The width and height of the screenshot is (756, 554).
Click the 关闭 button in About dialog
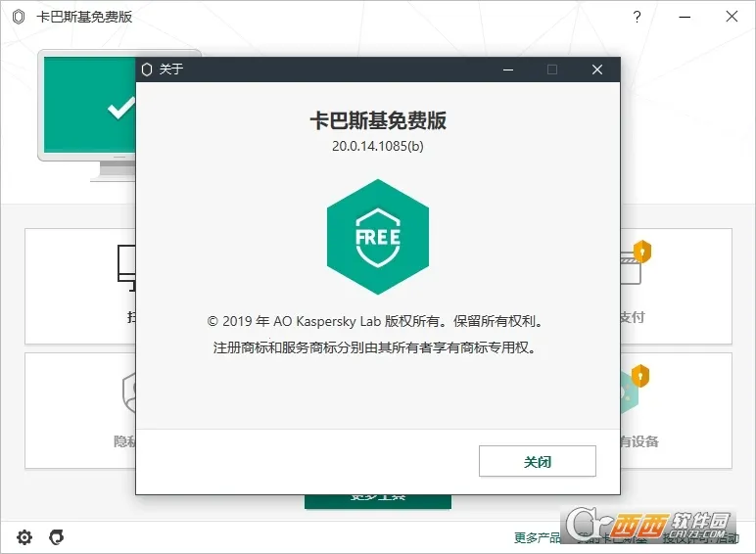pyautogui.click(x=537, y=461)
